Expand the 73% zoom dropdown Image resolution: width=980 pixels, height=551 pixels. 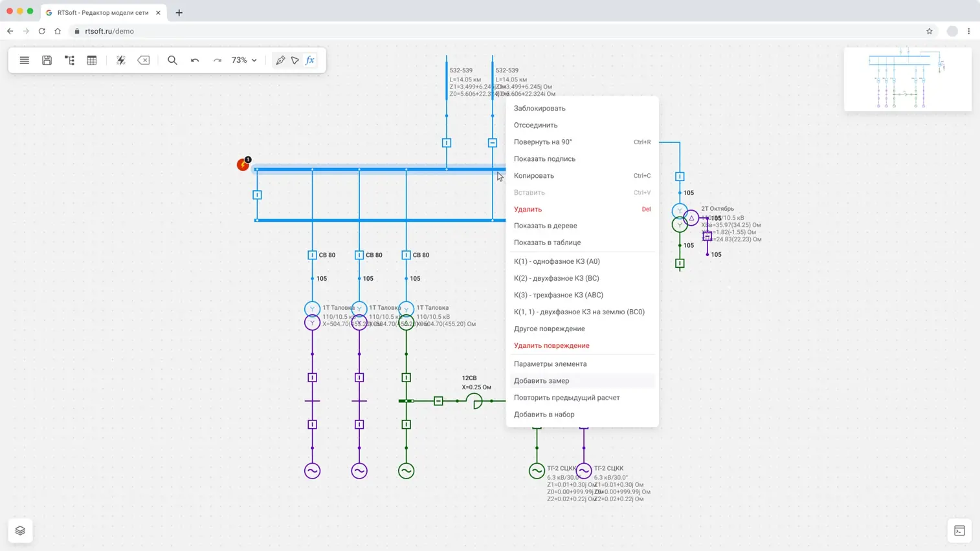click(245, 60)
